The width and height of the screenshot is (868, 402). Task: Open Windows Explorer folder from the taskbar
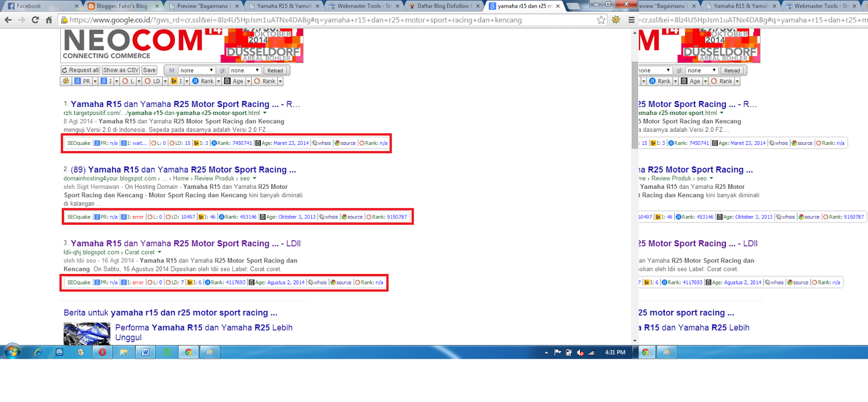(124, 352)
